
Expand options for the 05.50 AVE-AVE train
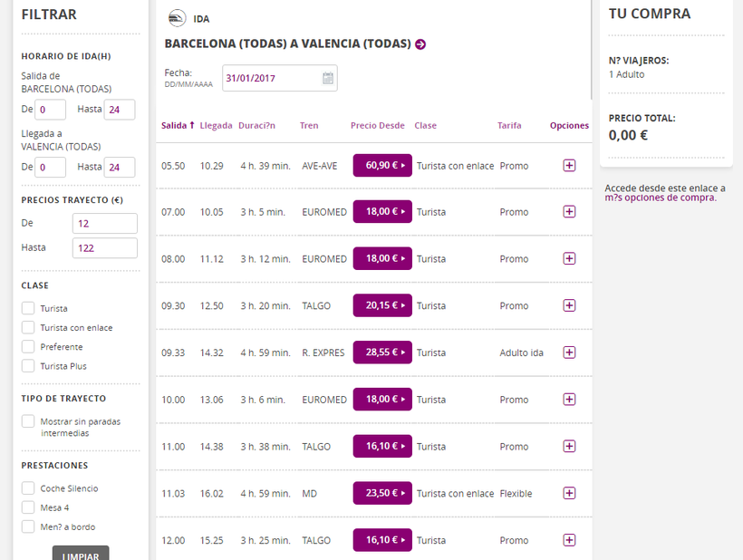point(569,165)
